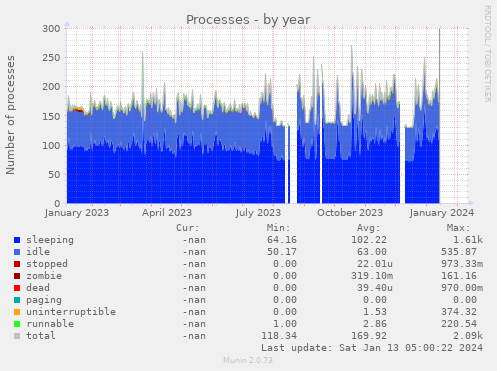Click the orange uninterruptible swatch
The height and width of the screenshot is (371, 497).
coord(17,312)
